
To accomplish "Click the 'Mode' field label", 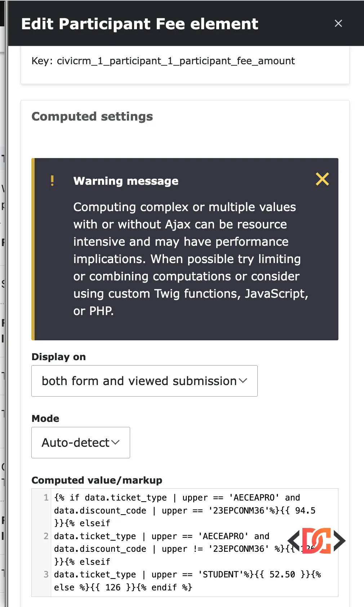I will coord(45,418).
